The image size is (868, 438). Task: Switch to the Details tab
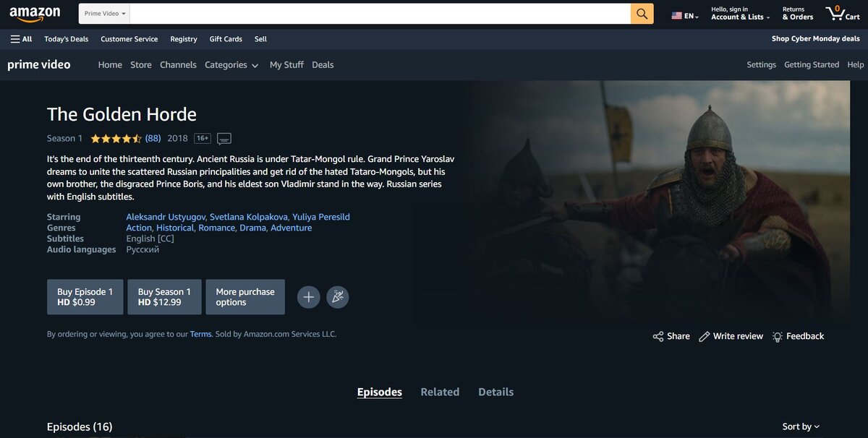click(496, 392)
